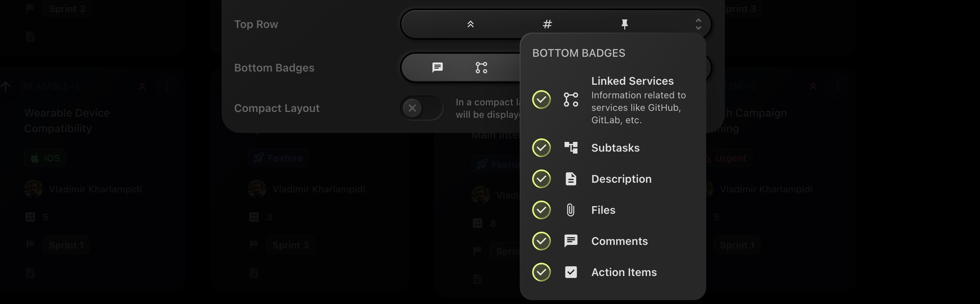Image resolution: width=980 pixels, height=304 pixels.
Task: Click the pin icon in Top Row
Action: point(624,24)
